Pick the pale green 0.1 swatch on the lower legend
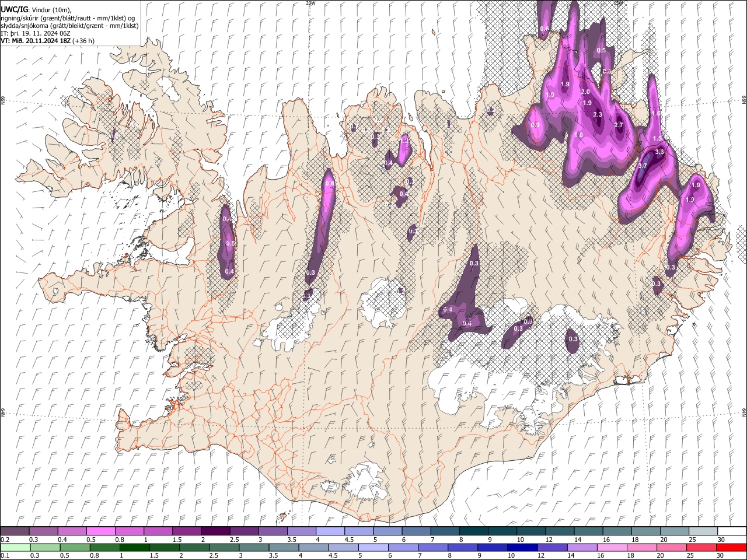 click(x=15, y=547)
